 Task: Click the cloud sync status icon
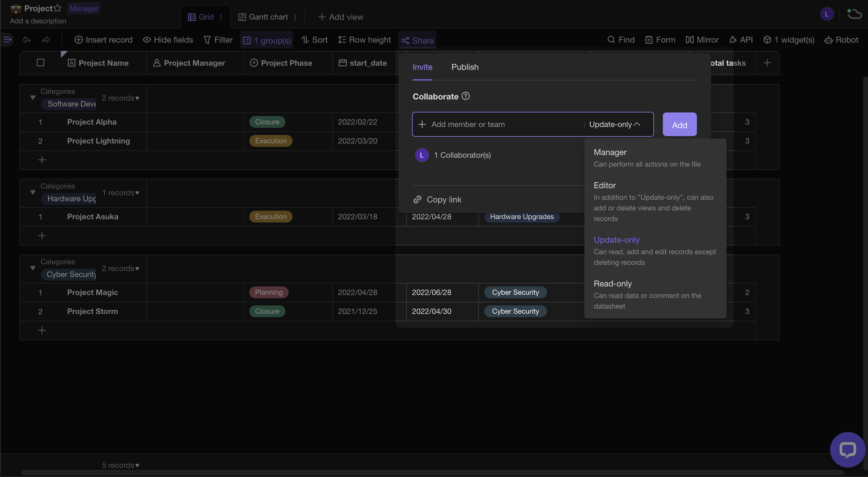coord(854,14)
